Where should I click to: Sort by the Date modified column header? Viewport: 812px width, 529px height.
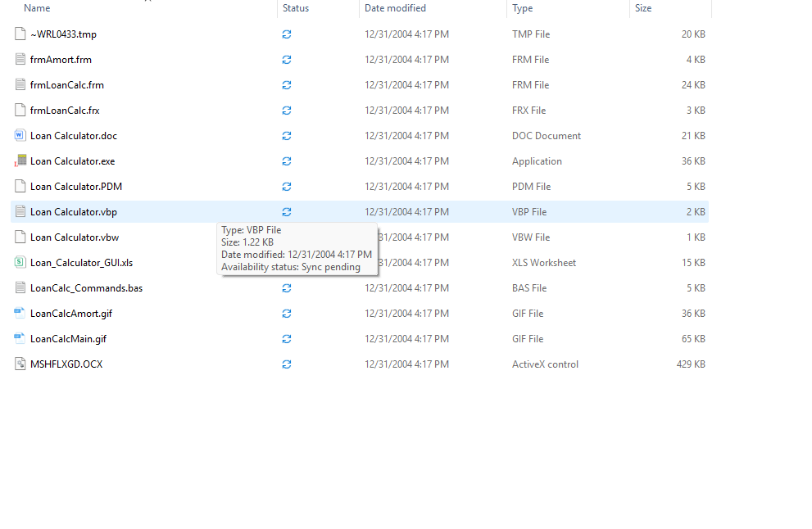pos(395,8)
